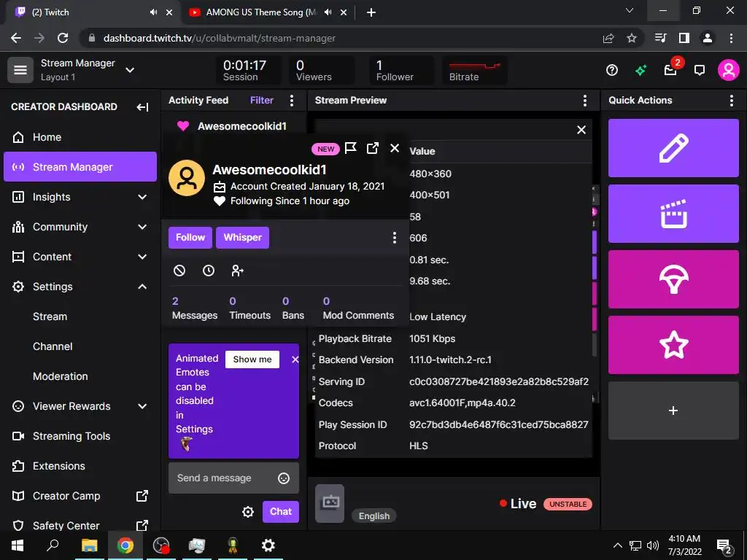Viewport: 747px width, 560px height.
Task: Close the Awesomecoolkid1 user card
Action: point(395,148)
